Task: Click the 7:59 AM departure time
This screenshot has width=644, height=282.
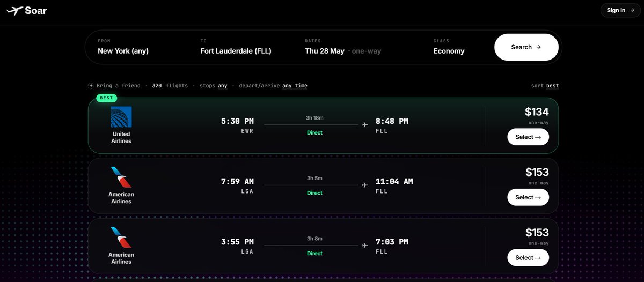Action: pyautogui.click(x=237, y=181)
